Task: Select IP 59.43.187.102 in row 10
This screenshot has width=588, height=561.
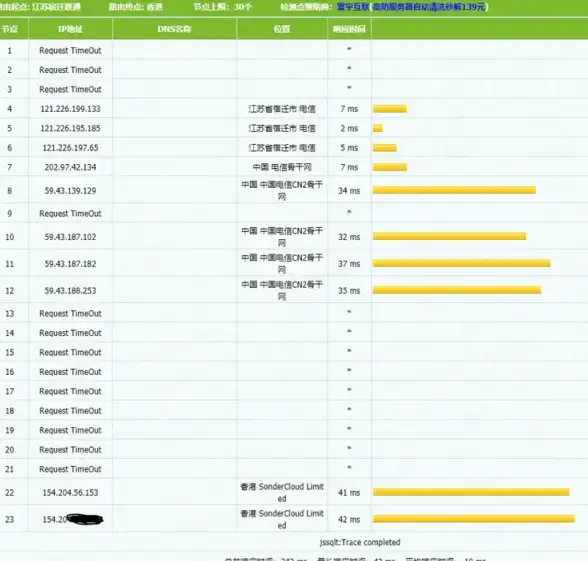Action: [x=70, y=237]
